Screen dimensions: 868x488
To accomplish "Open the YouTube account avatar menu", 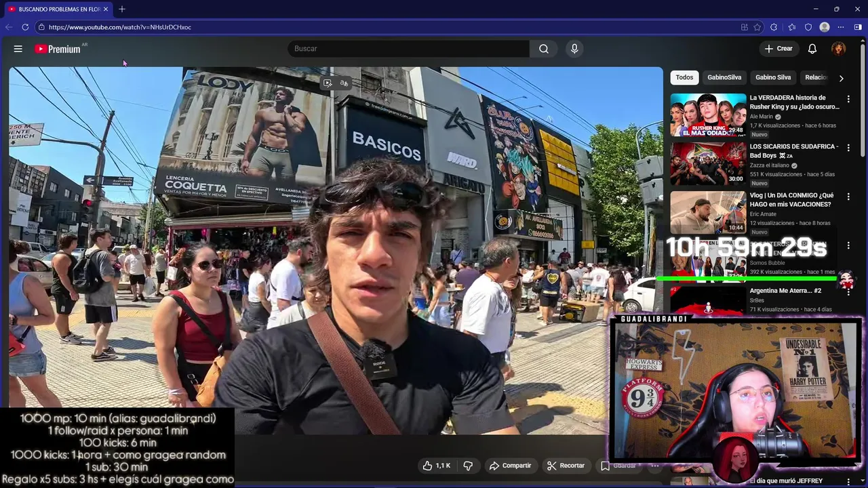I will (x=839, y=49).
